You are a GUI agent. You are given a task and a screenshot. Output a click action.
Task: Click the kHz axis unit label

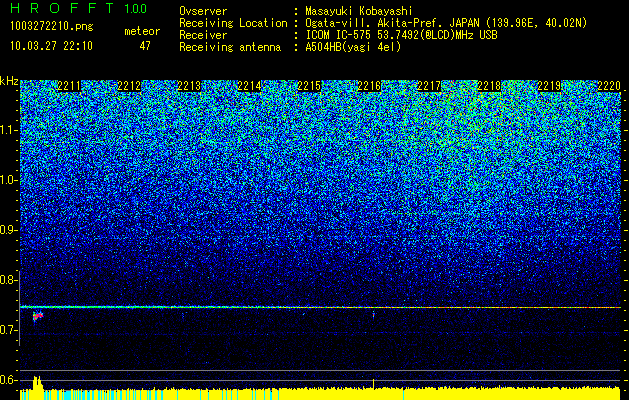tap(9, 81)
